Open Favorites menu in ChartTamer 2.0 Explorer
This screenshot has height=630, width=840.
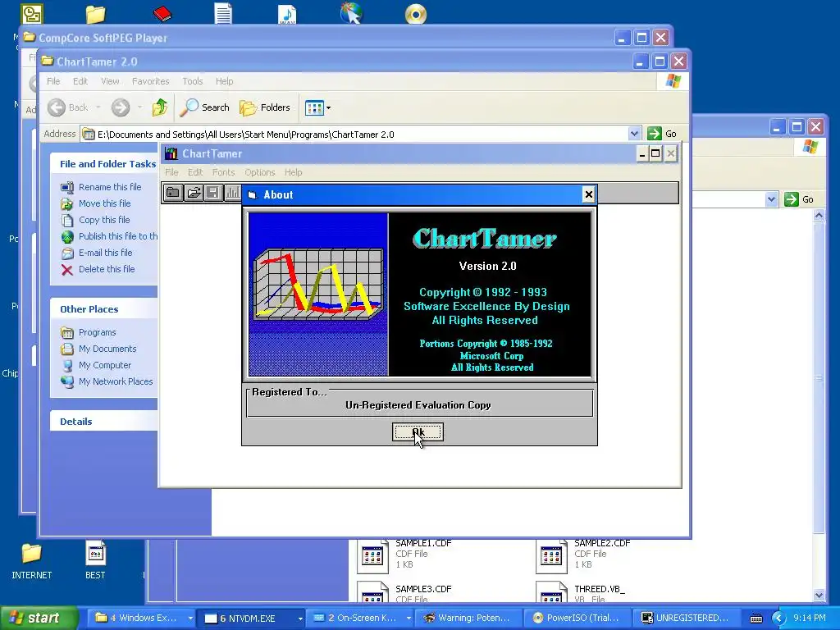151,81
